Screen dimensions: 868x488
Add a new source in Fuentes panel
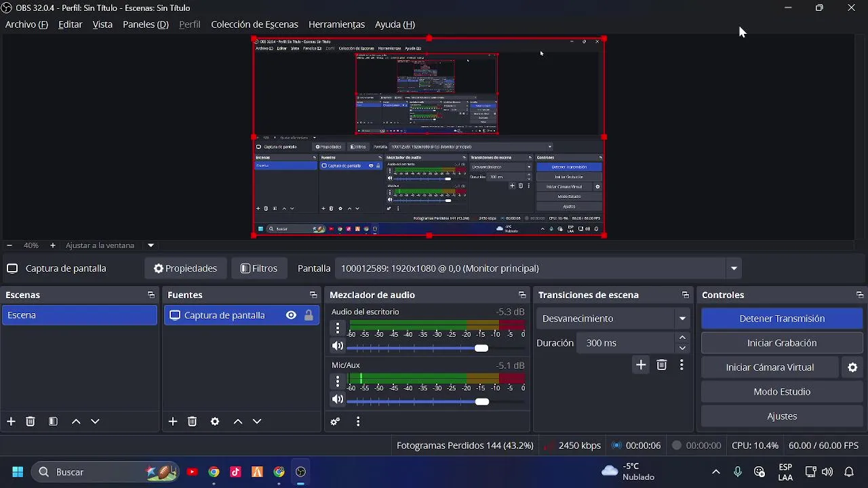click(x=173, y=422)
